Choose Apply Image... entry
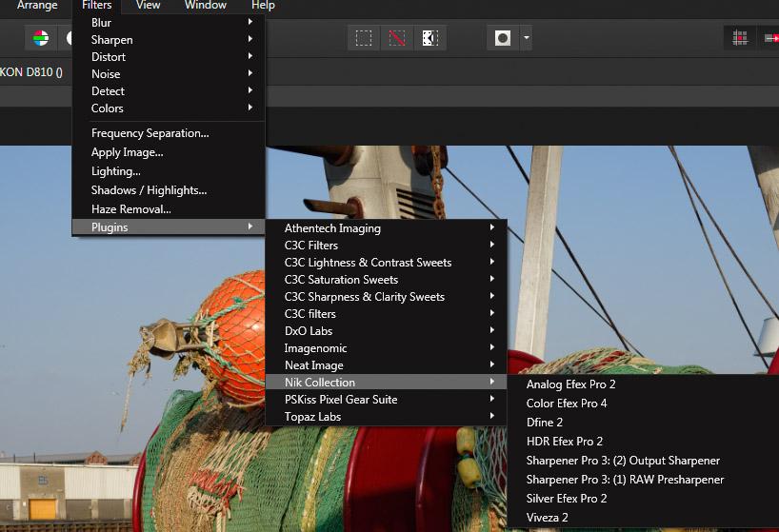 coord(169,152)
